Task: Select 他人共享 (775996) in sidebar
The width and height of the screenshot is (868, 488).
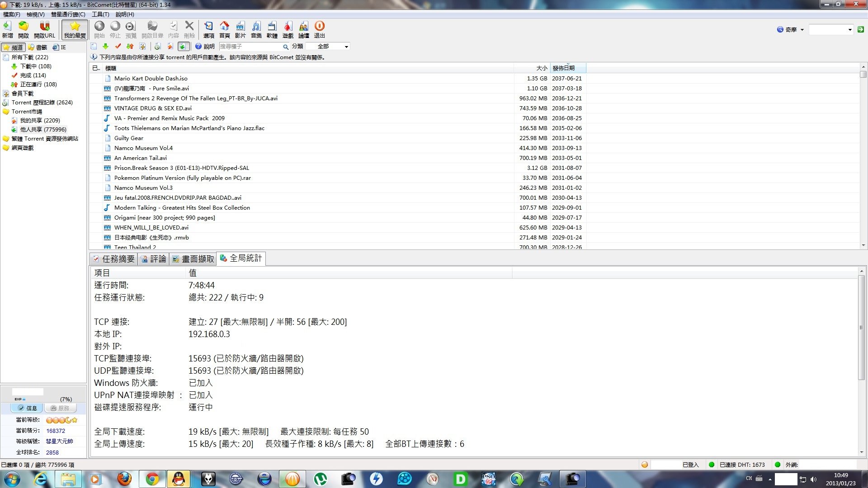Action: [43, 129]
